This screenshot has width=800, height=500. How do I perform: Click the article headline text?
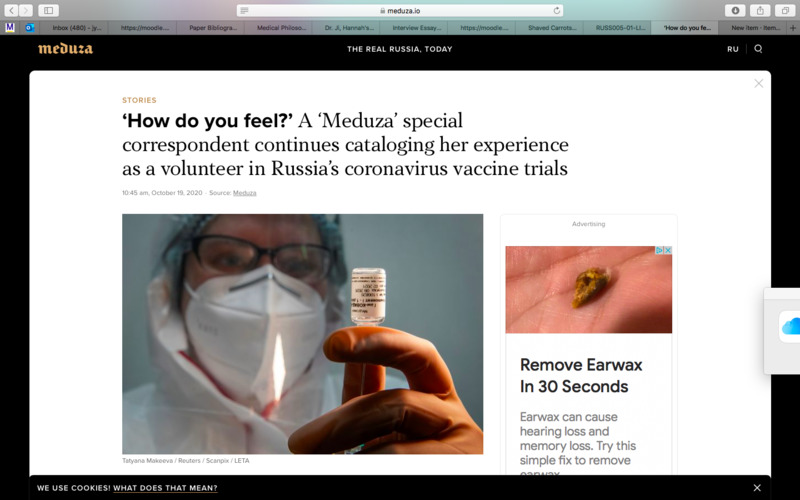(345, 144)
